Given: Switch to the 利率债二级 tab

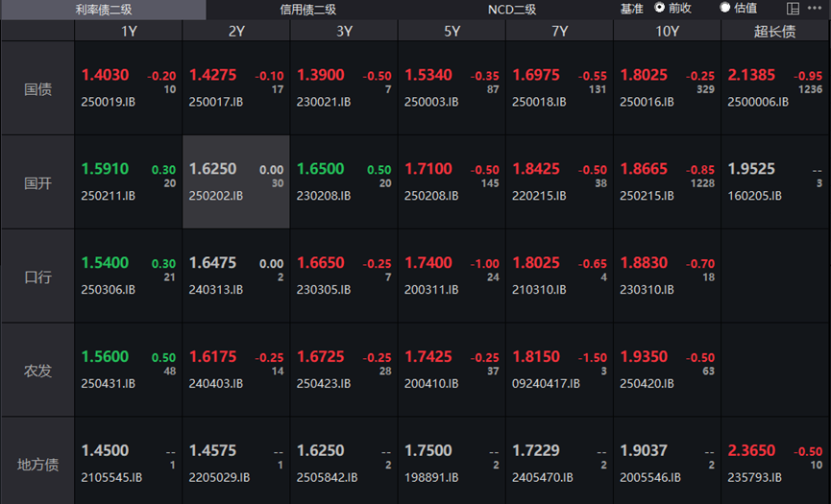Looking at the screenshot, I should (x=103, y=10).
